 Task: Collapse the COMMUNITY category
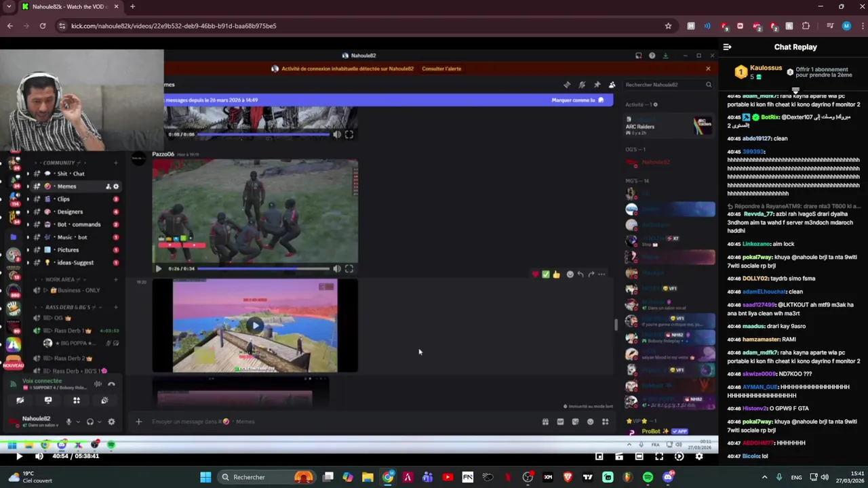60,163
